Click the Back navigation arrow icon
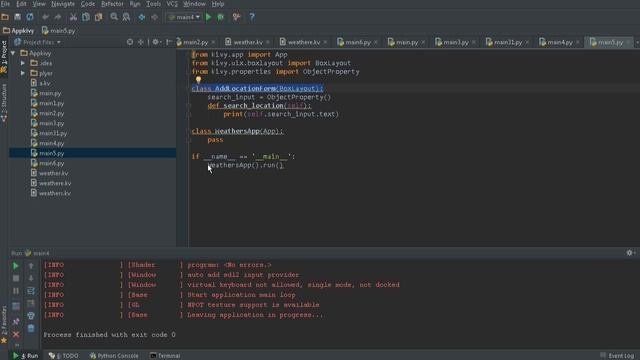The image size is (640, 360). click(x=142, y=17)
